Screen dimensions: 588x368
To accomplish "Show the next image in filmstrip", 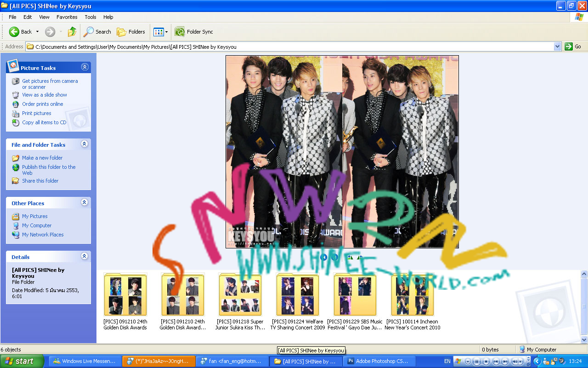I will tap(335, 258).
